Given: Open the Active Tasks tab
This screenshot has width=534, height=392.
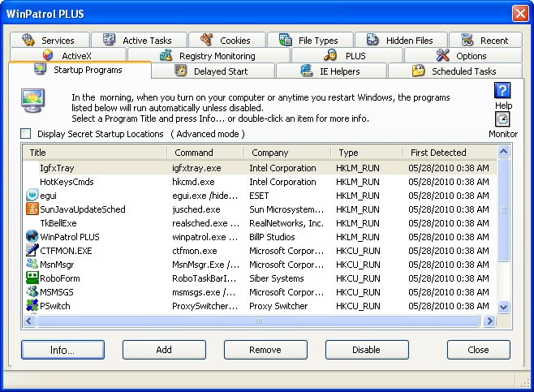Looking at the screenshot, I should click(140, 40).
